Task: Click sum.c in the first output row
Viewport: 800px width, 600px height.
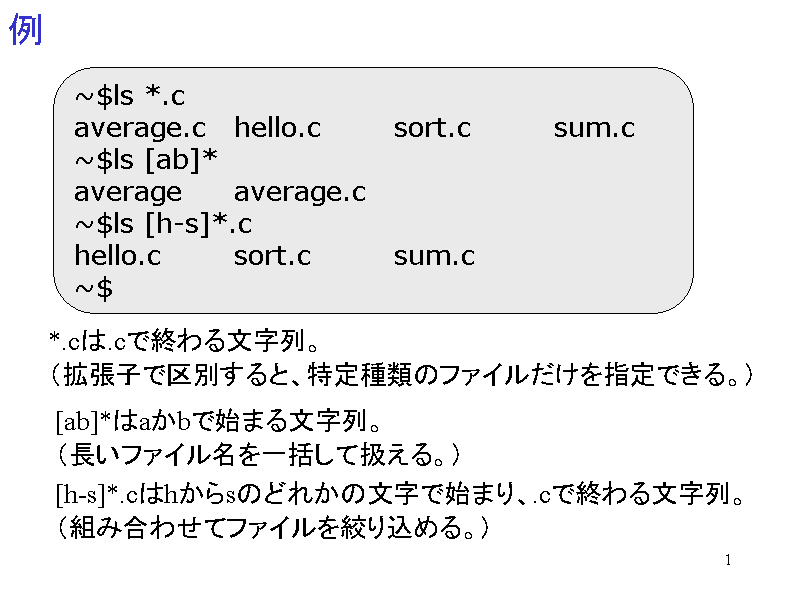Action: (x=594, y=128)
